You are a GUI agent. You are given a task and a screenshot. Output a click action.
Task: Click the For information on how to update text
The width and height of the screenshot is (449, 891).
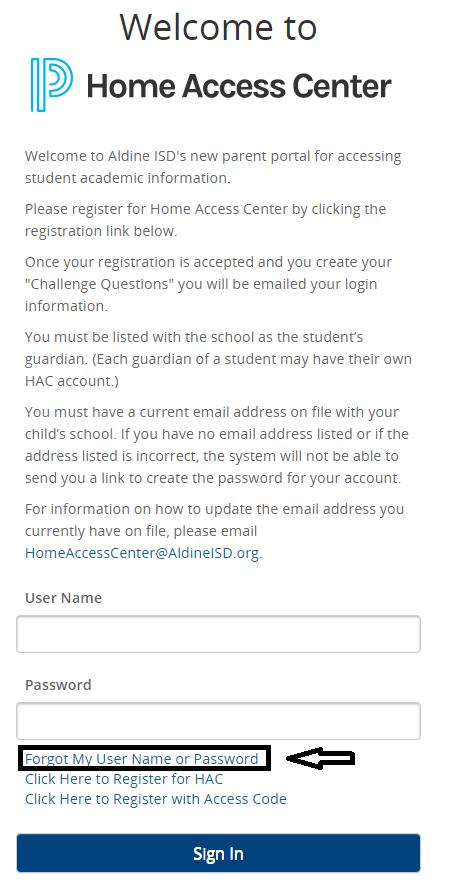coord(214,509)
